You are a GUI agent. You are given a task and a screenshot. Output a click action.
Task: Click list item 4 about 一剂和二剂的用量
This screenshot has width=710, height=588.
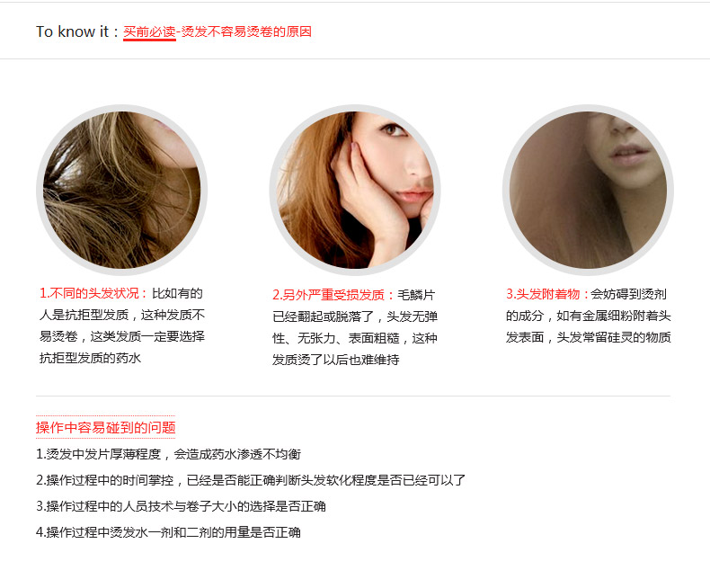pyautogui.click(x=168, y=532)
